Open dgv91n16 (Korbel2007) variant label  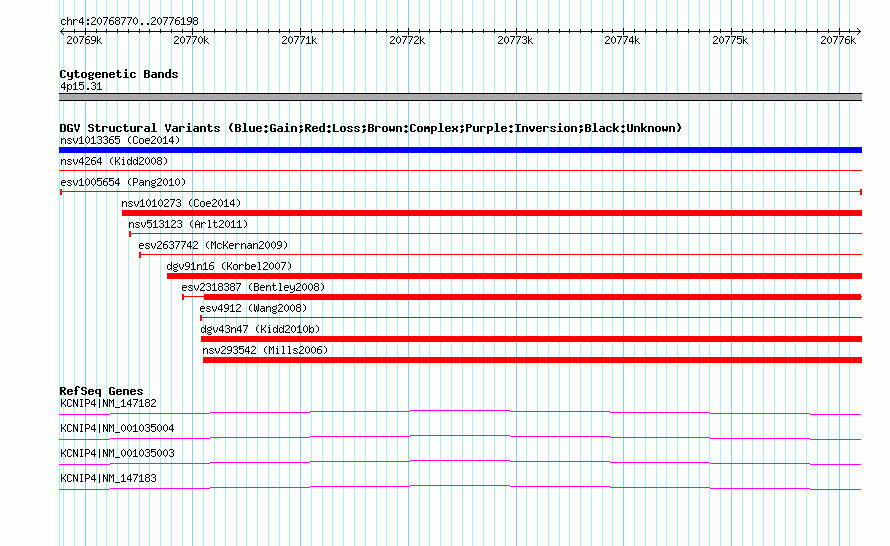point(229,266)
